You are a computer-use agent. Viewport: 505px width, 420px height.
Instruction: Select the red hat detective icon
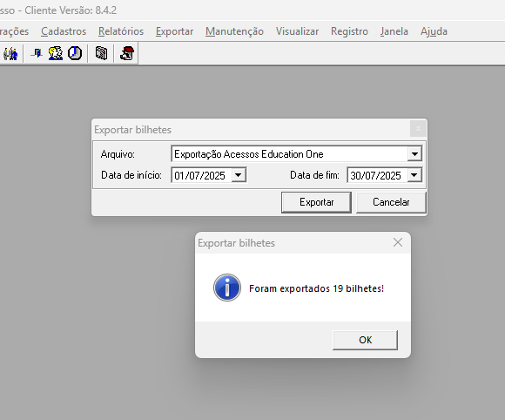(127, 53)
